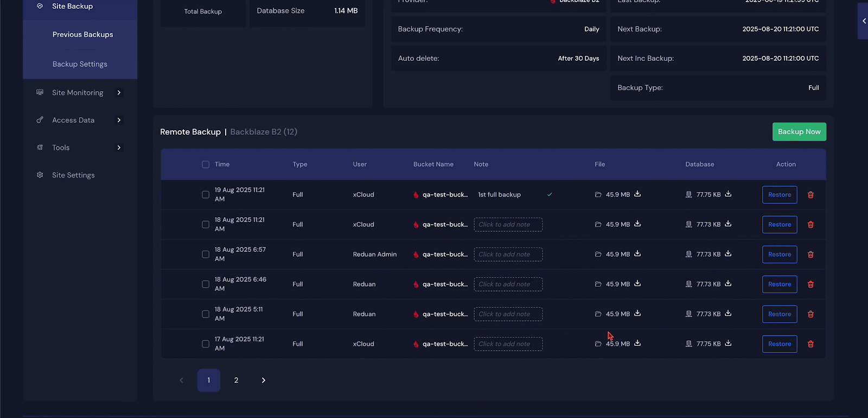Add note to 18 Aug 5:11 backup

coord(508,314)
